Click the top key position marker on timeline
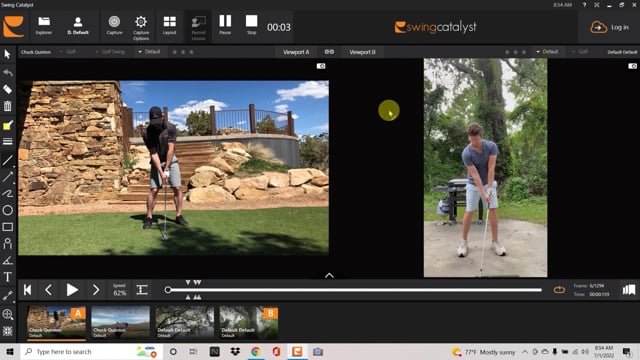The width and height of the screenshot is (640, 360). tap(188, 282)
